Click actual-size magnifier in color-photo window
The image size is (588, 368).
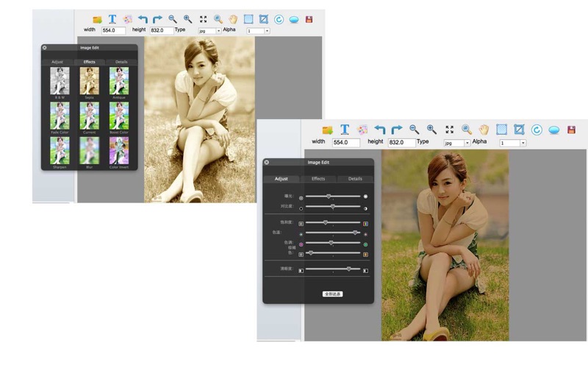(467, 130)
